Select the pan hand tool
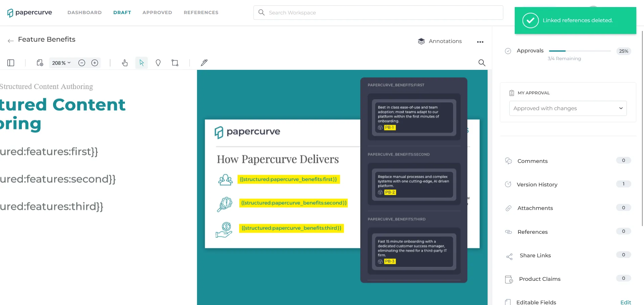Viewport: 644px width, 305px height. click(x=125, y=63)
